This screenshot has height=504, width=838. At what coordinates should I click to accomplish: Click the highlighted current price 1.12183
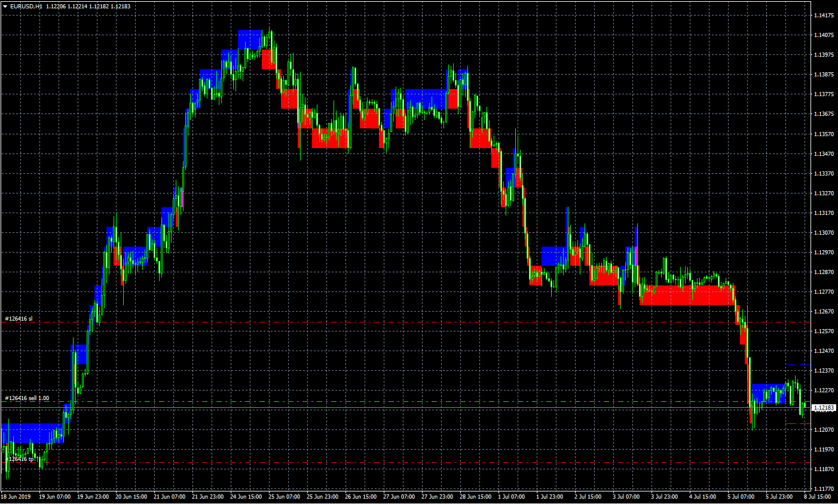tap(824, 408)
